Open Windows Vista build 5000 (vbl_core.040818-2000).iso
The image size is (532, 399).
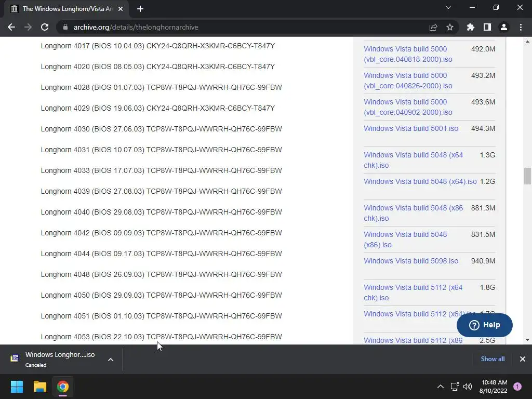(408, 54)
